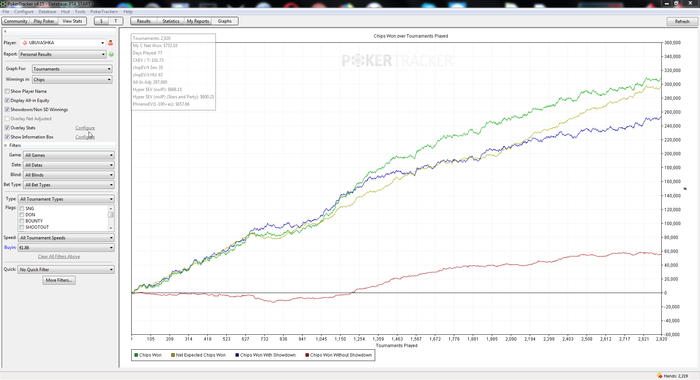Open the Bet Type dropdown
The width and height of the screenshot is (700, 380).
(68, 184)
